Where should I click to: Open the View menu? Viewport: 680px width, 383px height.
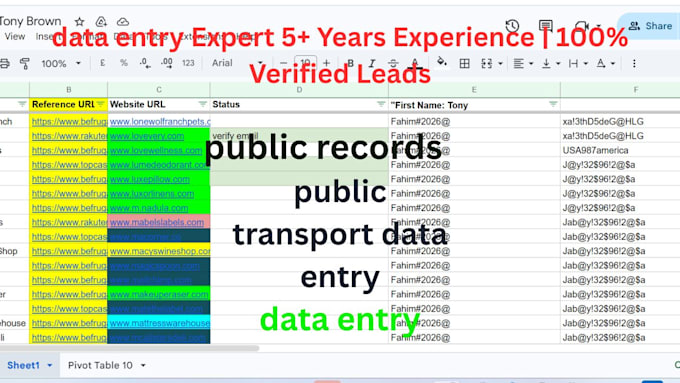click(x=15, y=37)
